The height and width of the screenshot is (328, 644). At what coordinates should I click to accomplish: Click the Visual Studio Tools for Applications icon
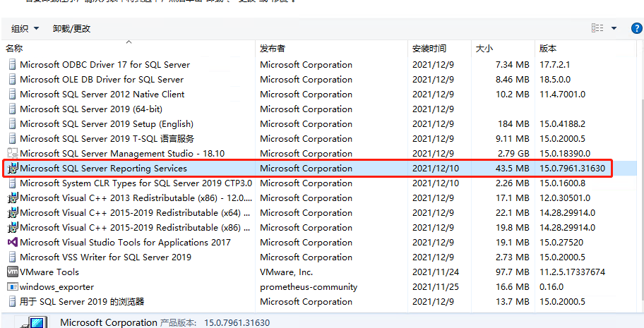pos(13,242)
